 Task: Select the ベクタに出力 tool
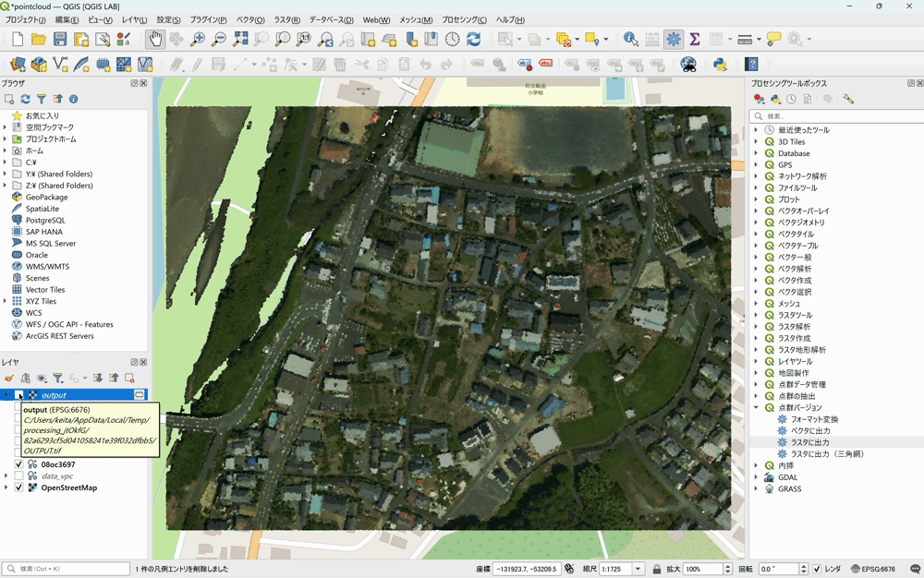click(809, 431)
